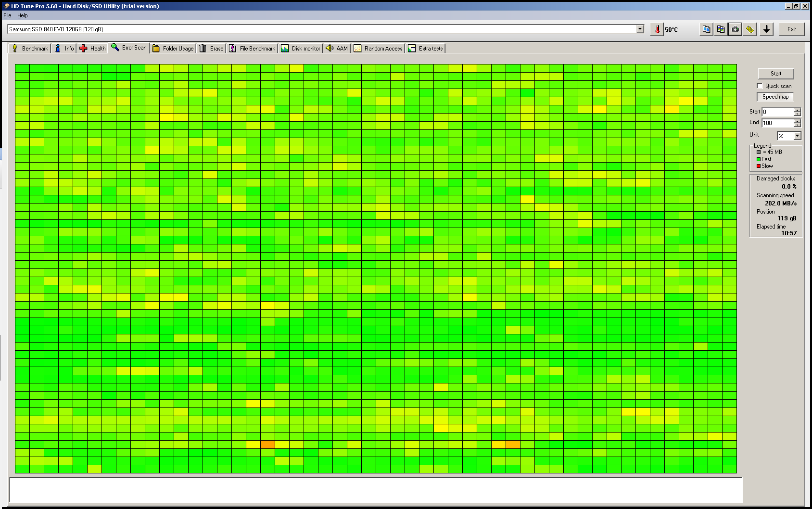This screenshot has width=812, height=509.
Task: Open the File menu
Action: tap(7, 15)
